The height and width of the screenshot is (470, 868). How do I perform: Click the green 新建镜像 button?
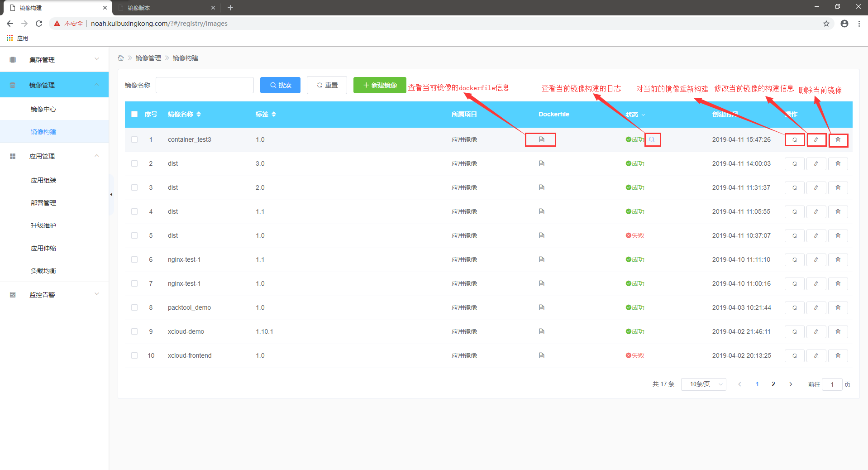(x=380, y=85)
